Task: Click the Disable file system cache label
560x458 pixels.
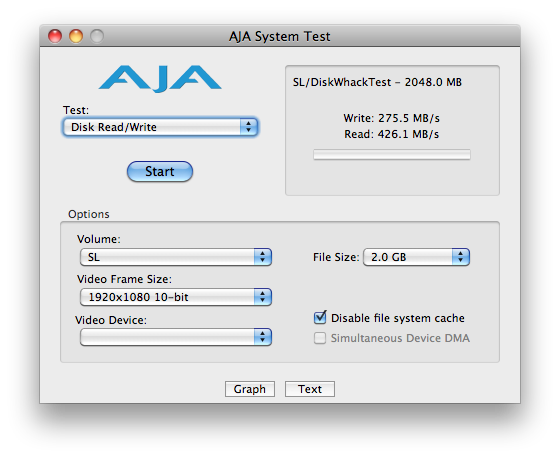Action: (398, 318)
